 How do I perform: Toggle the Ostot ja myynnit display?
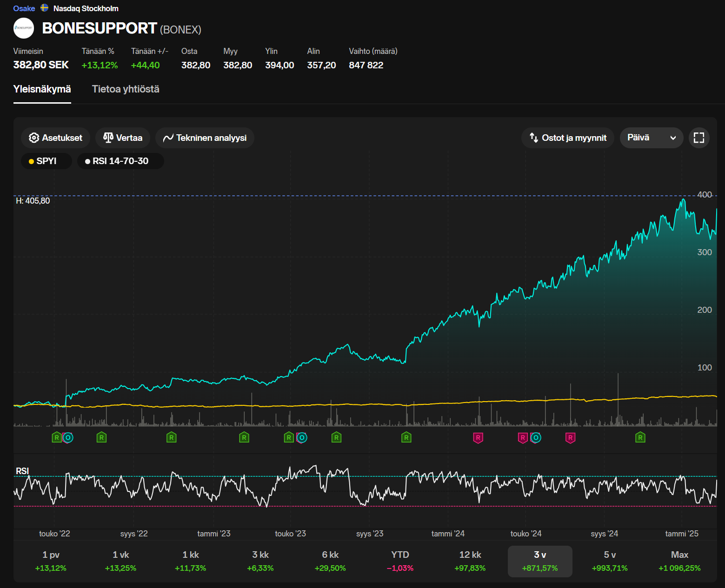pos(567,138)
